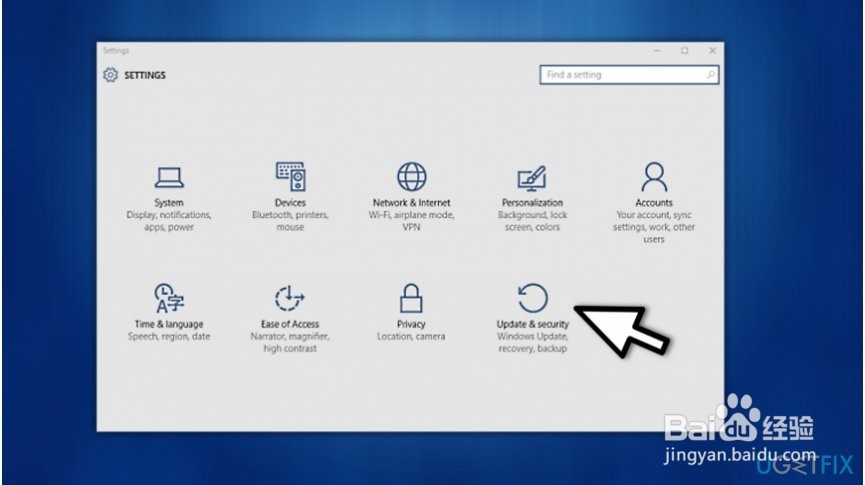Open the Privacy padlock icon

(412, 298)
